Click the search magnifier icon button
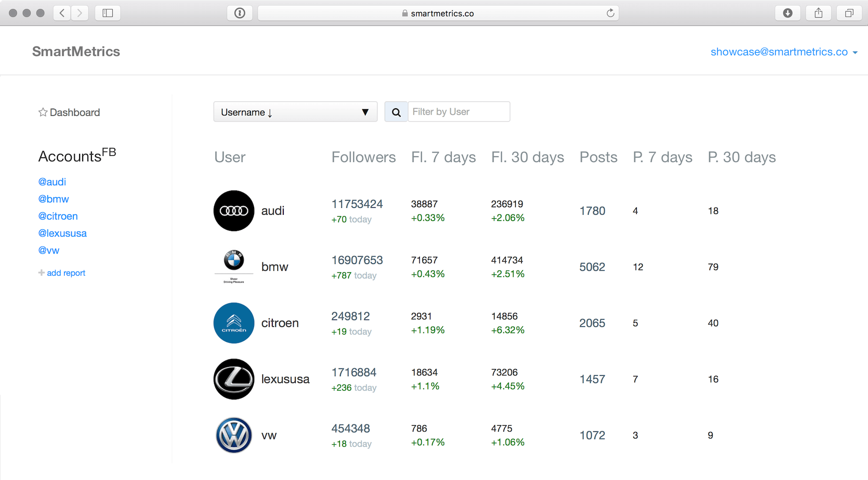The width and height of the screenshot is (868, 480). 396,112
